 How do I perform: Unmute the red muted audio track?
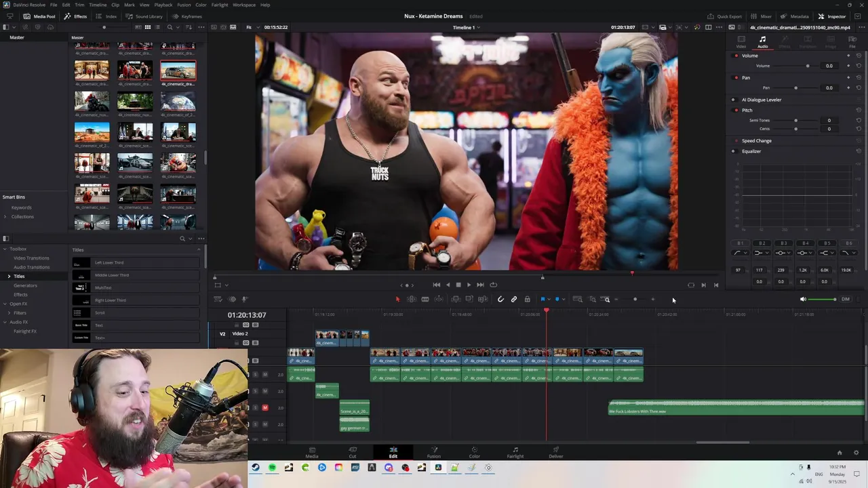(x=265, y=407)
